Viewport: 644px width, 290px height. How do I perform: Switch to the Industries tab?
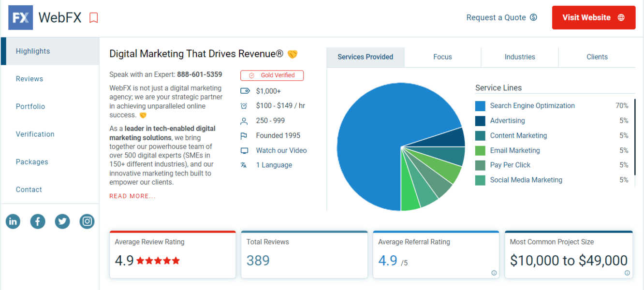click(520, 57)
